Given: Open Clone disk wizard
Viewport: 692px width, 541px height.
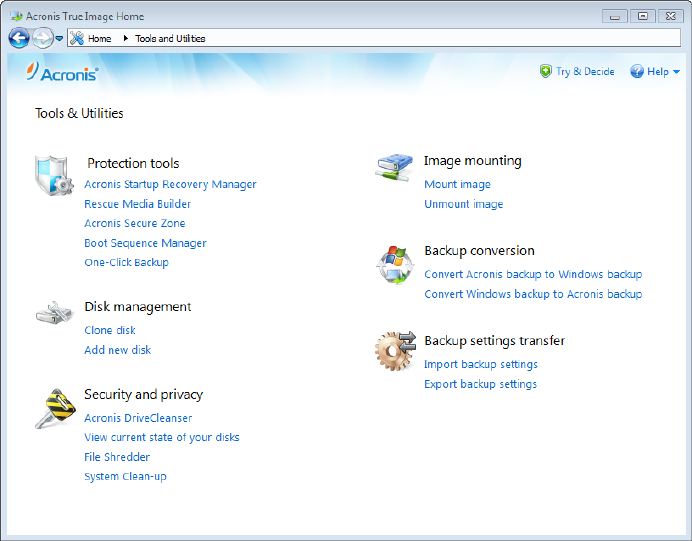Looking at the screenshot, I should coord(110,330).
